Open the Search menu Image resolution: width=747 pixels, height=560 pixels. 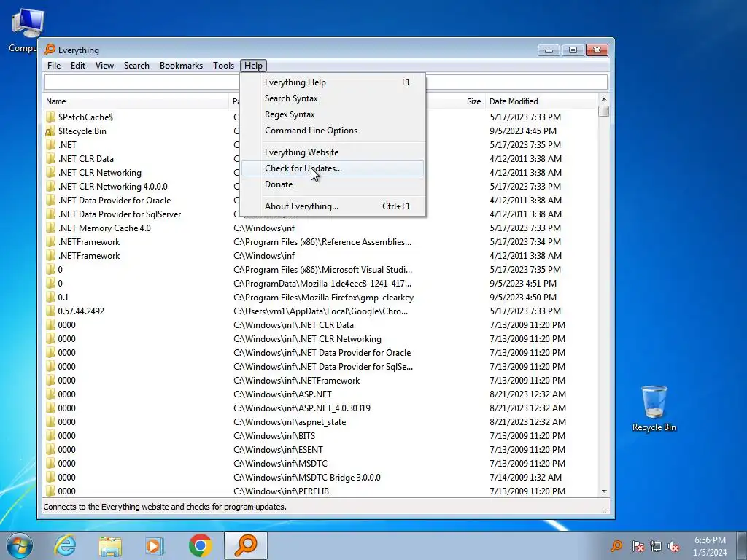pyautogui.click(x=136, y=66)
